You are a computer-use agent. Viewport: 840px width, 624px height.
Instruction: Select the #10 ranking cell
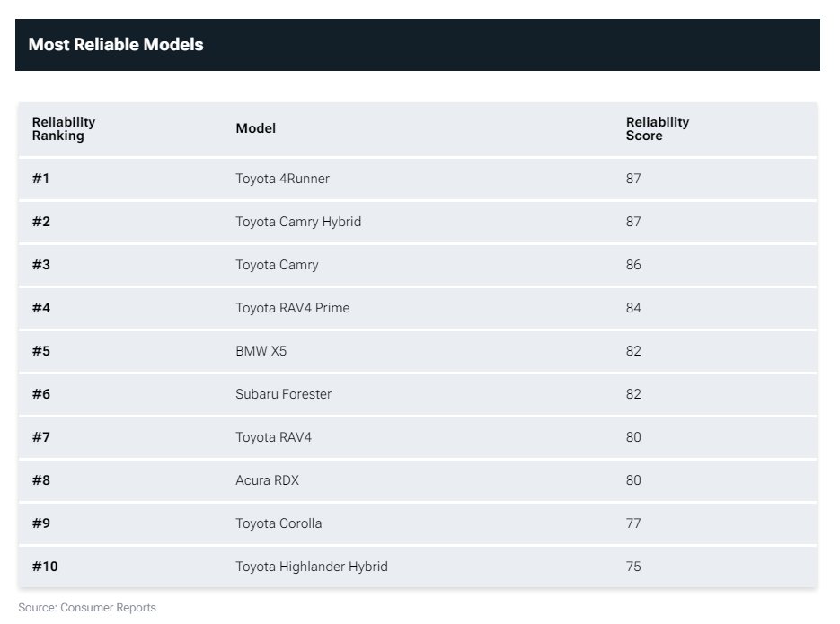tap(45, 567)
